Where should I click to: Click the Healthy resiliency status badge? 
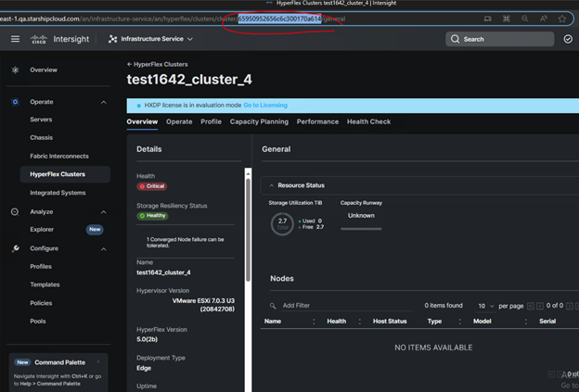[152, 216]
